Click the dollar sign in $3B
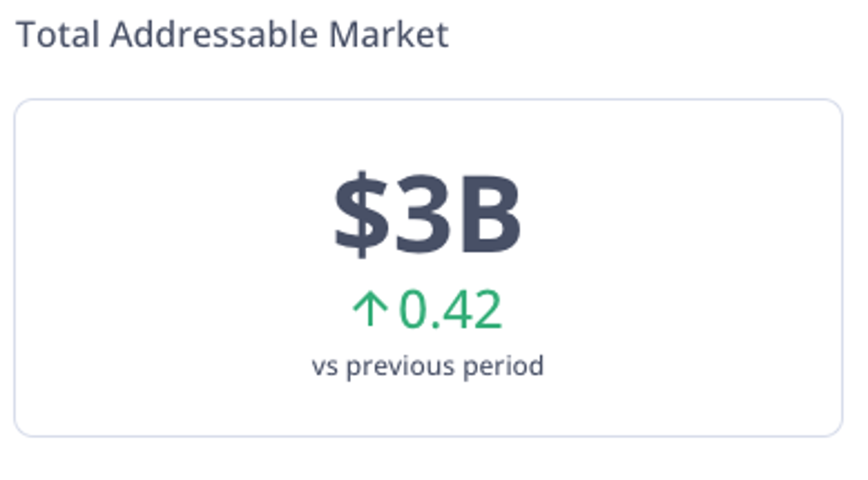The image size is (868, 480). pyautogui.click(x=362, y=213)
